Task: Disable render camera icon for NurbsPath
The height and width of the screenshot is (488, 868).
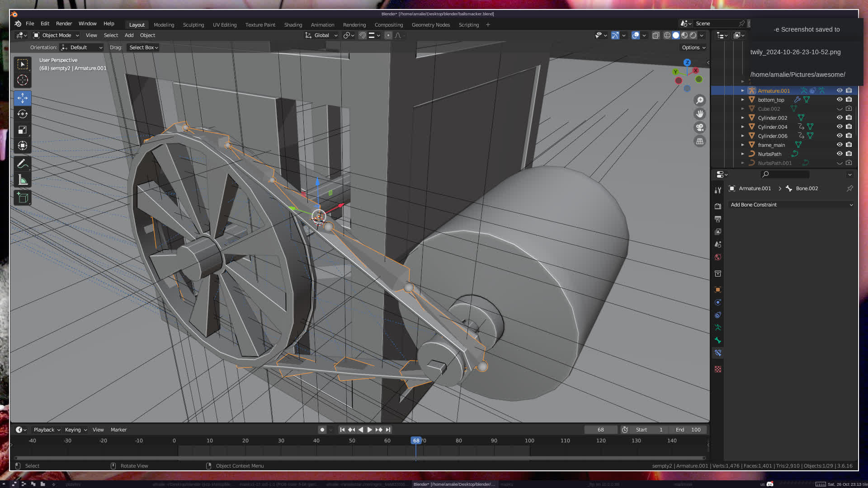Action: 849,154
